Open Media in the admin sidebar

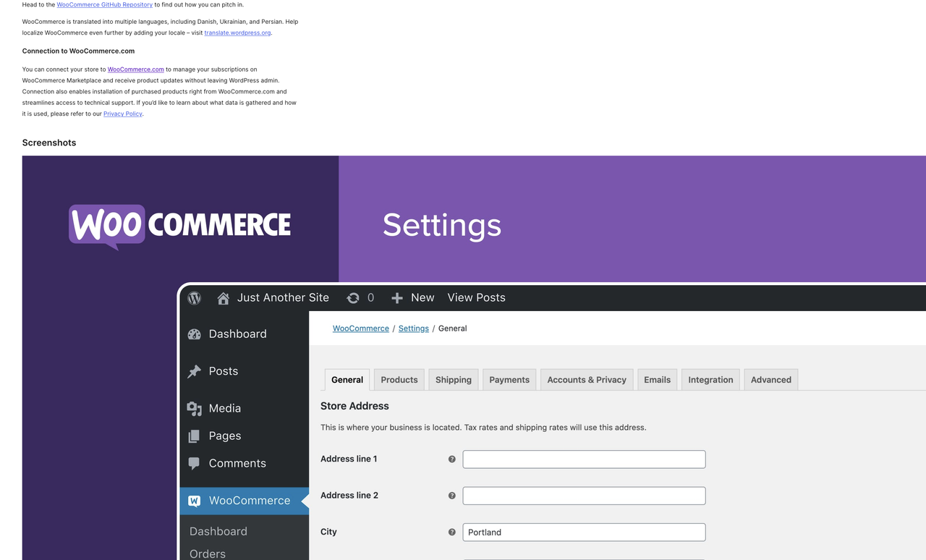pos(224,408)
